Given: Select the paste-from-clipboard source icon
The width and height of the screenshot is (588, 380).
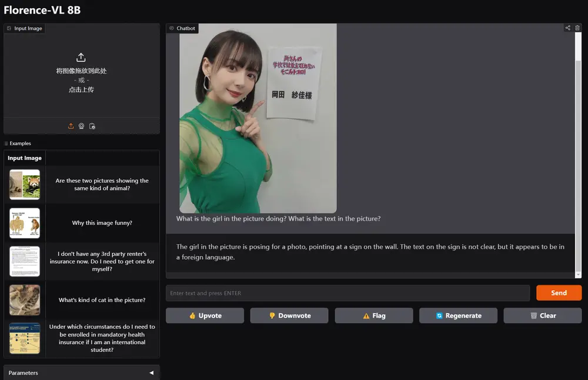Looking at the screenshot, I should 92,126.
